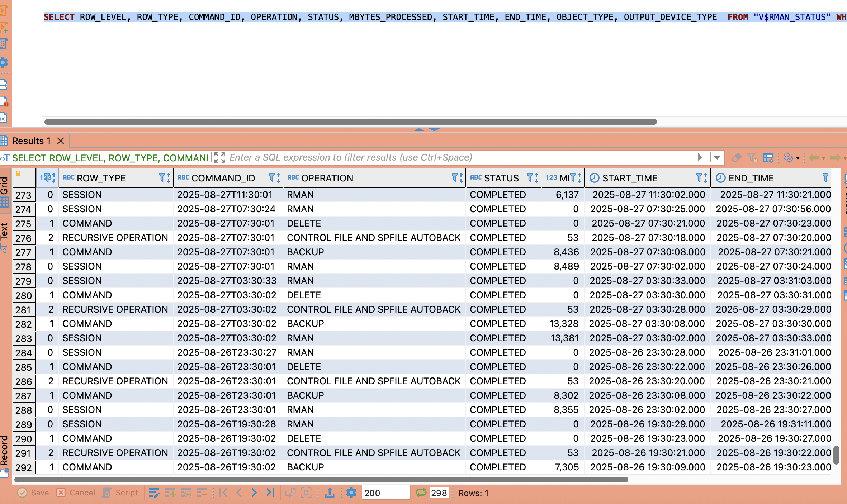Click the refresh results icon
The image size is (847, 504).
(788, 158)
